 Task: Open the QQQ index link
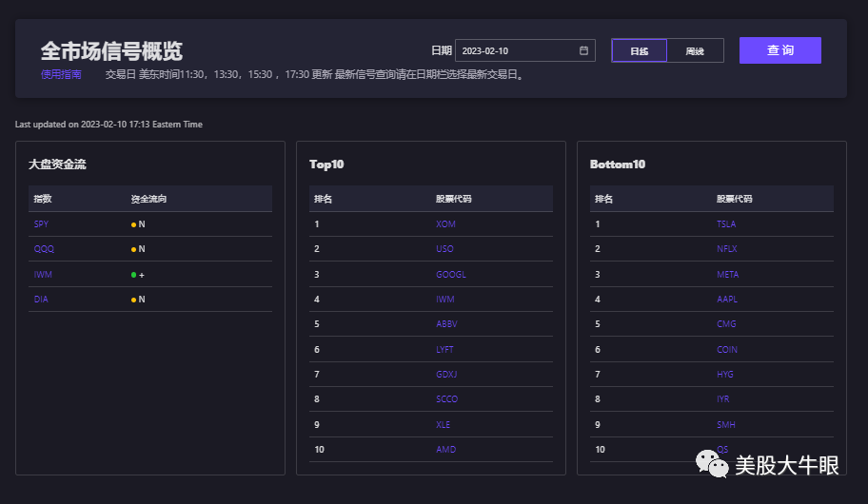click(44, 249)
